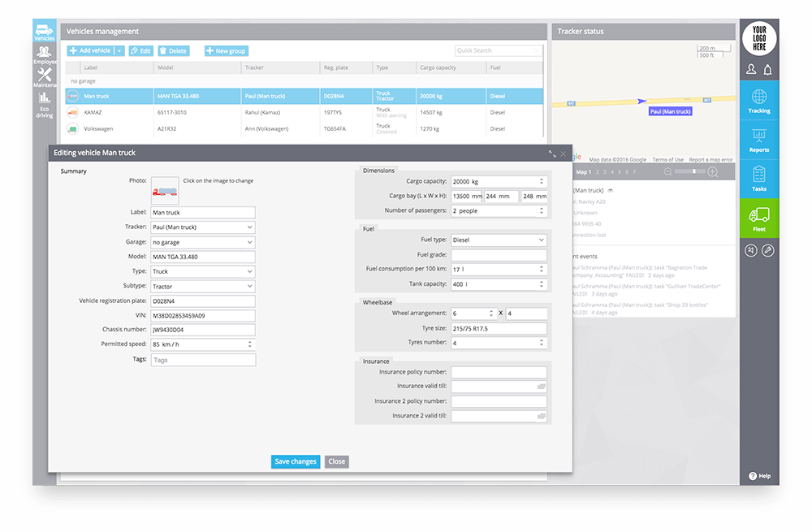Switch to Tracking mode
812x532 pixels.
click(x=758, y=101)
